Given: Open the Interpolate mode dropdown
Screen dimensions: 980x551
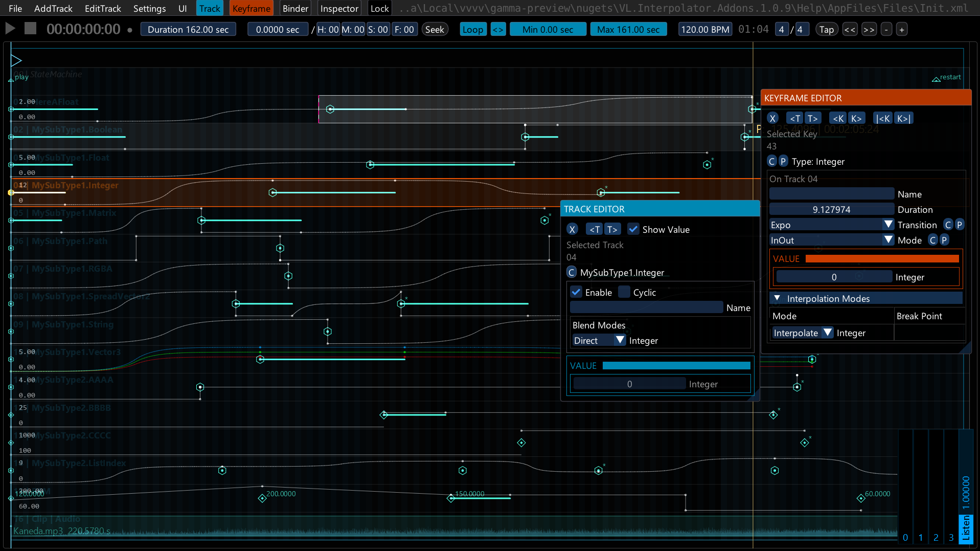Looking at the screenshot, I should pos(803,333).
